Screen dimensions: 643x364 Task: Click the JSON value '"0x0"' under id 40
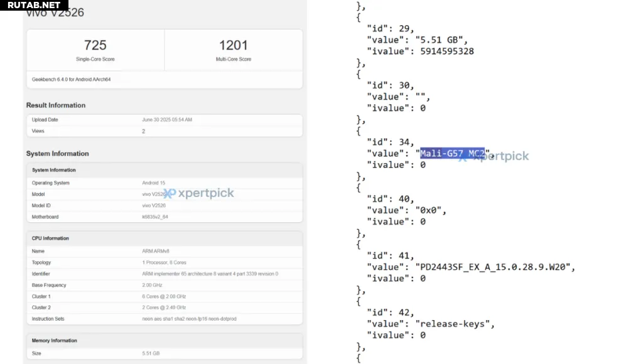pos(428,210)
